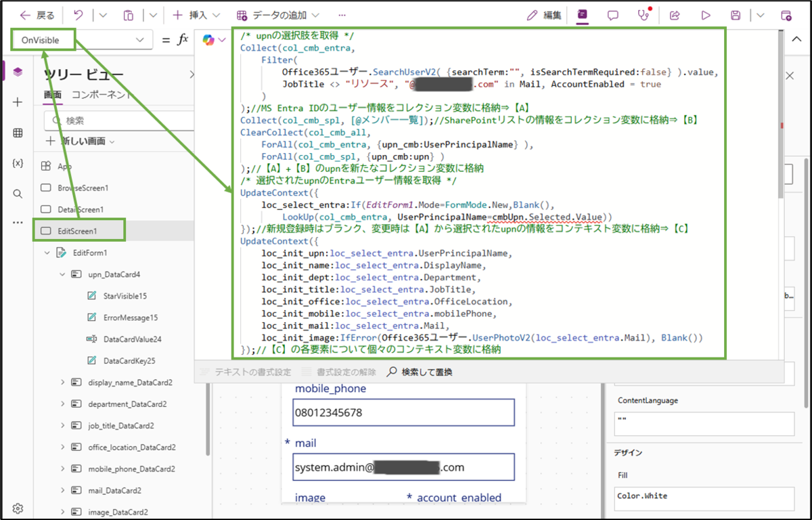This screenshot has height=520, width=812.
Task: Click Format text (テキストの書式設定) button
Action: (246, 372)
